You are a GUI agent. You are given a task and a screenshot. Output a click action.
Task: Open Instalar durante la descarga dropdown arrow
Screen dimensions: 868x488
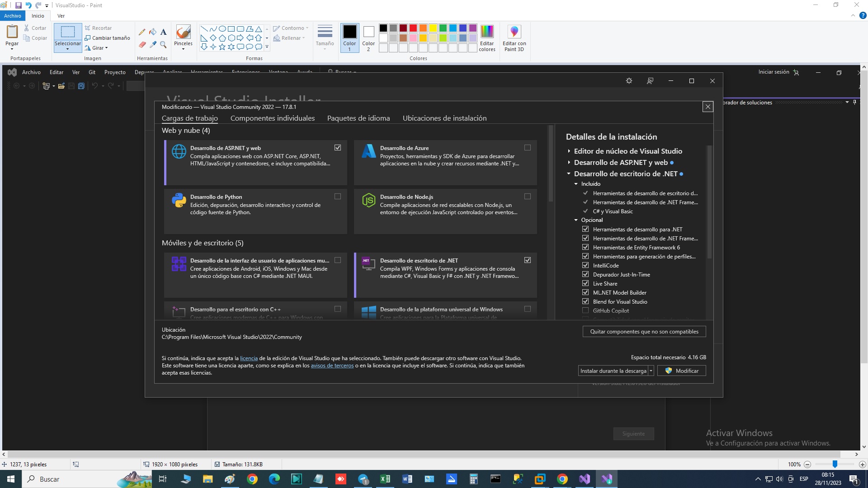(x=651, y=371)
